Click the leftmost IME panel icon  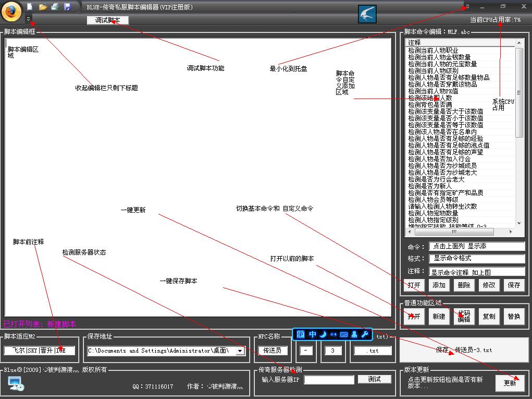(300, 335)
